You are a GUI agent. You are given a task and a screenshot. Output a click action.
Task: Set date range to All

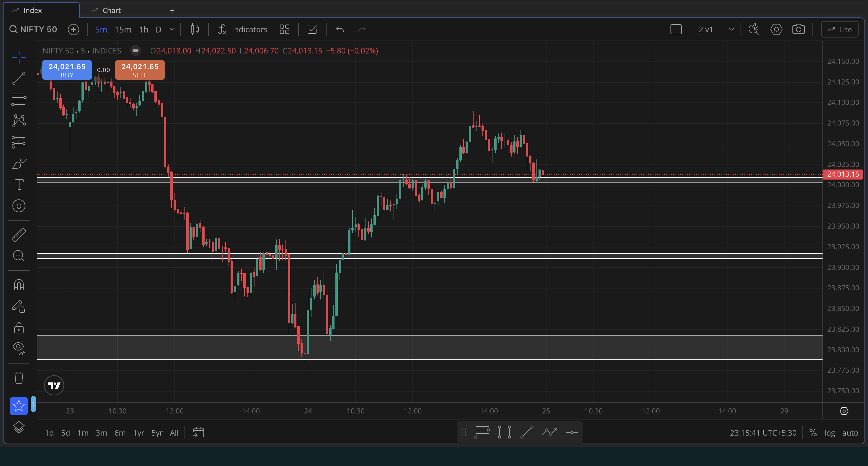coord(174,433)
